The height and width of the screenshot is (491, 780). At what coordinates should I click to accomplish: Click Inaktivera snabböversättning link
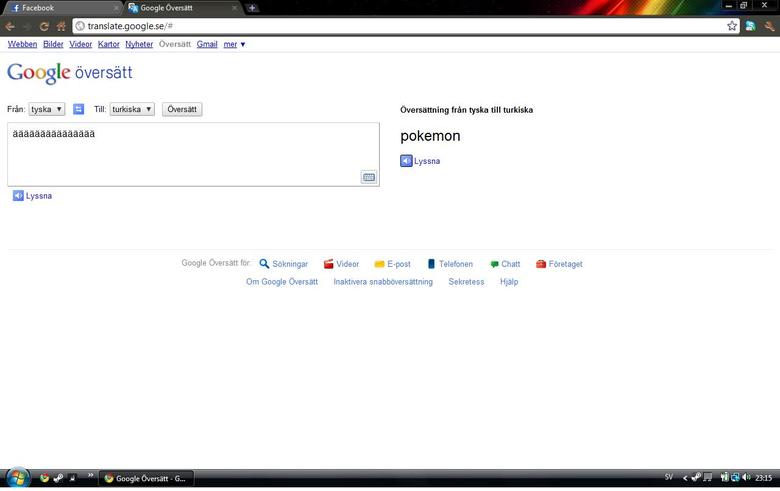pyautogui.click(x=383, y=282)
